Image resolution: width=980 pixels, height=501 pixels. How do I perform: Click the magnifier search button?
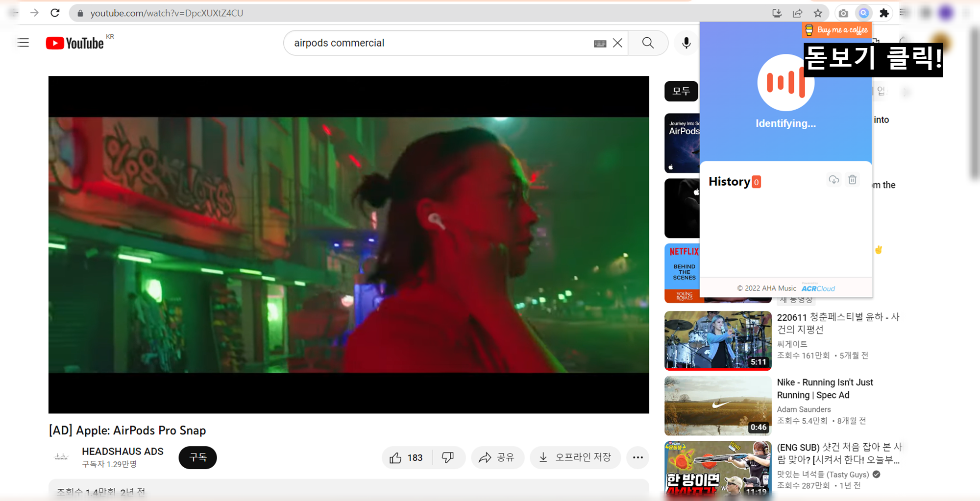[x=648, y=43]
